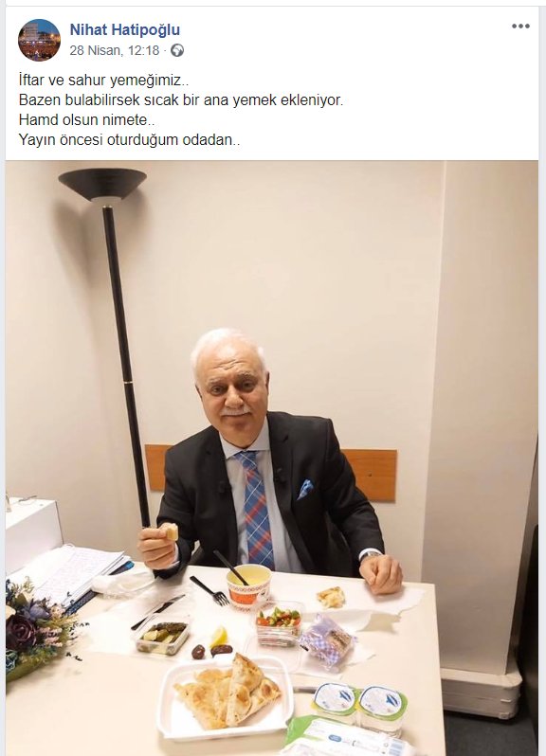The height and width of the screenshot is (756, 546).
Task: Click the salad container in the photo
Action: point(279,625)
